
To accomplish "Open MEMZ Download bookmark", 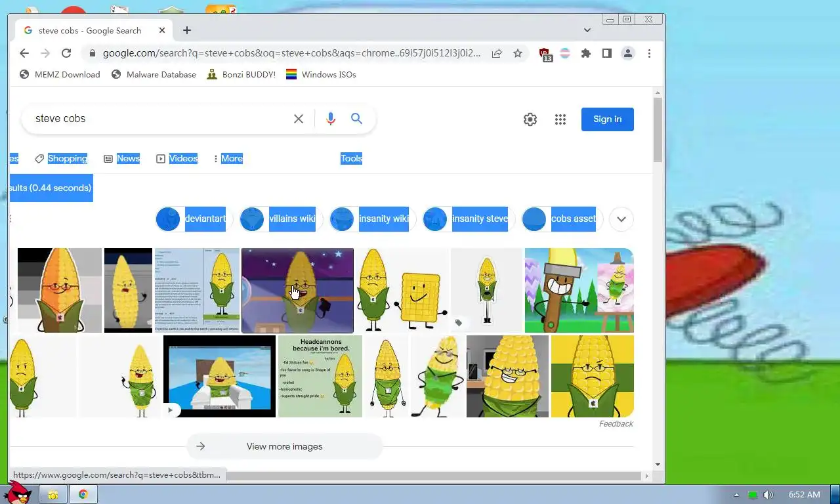I will (60, 75).
